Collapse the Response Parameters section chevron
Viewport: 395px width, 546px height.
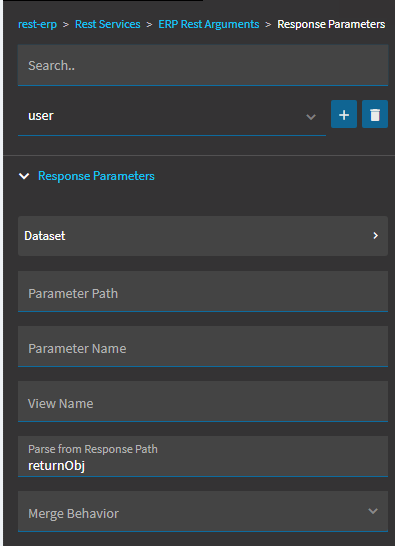[x=24, y=176]
